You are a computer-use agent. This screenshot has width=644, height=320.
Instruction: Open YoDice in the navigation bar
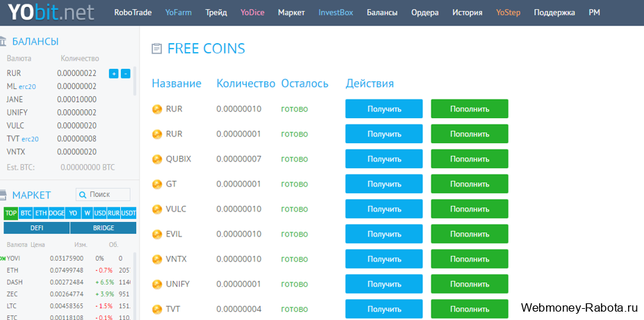(253, 13)
